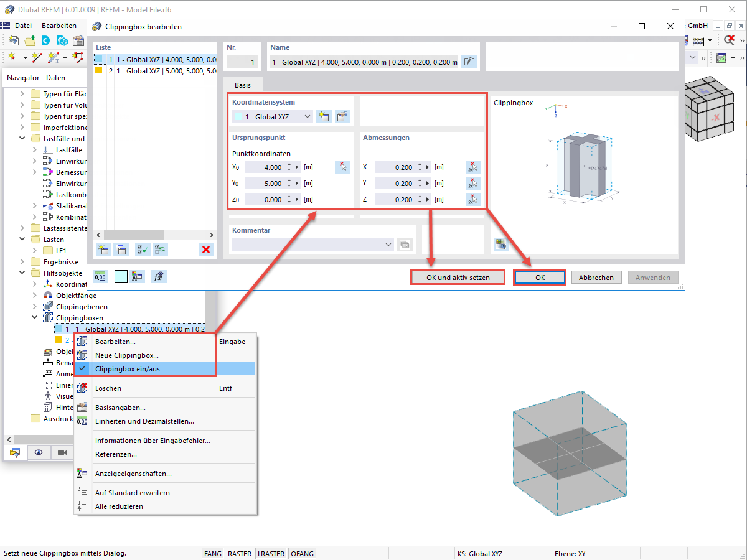Click the new node toolbar icon
747x560 pixels.
pos(12,58)
